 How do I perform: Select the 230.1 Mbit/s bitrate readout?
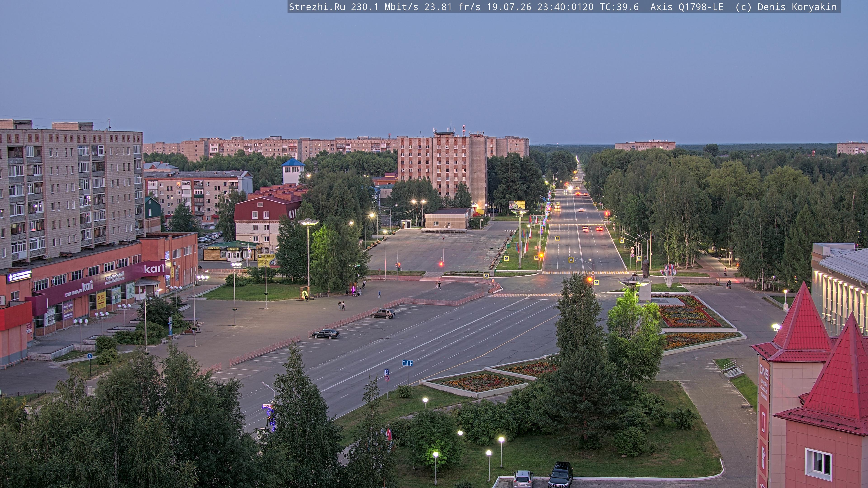(x=384, y=7)
